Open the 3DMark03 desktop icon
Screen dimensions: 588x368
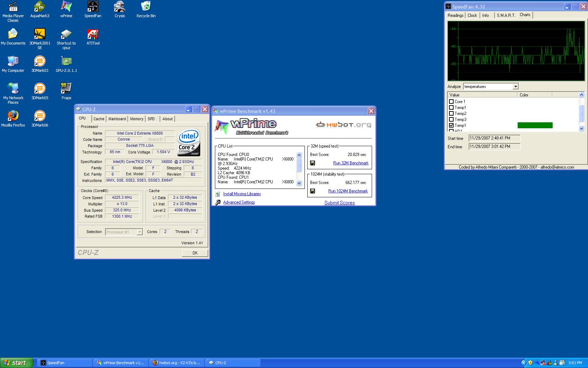pyautogui.click(x=40, y=64)
